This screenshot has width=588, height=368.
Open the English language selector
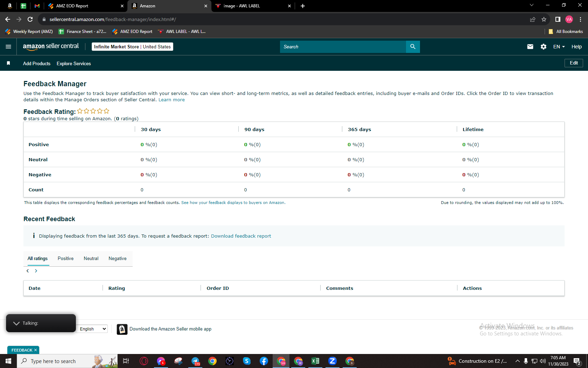coord(92,329)
